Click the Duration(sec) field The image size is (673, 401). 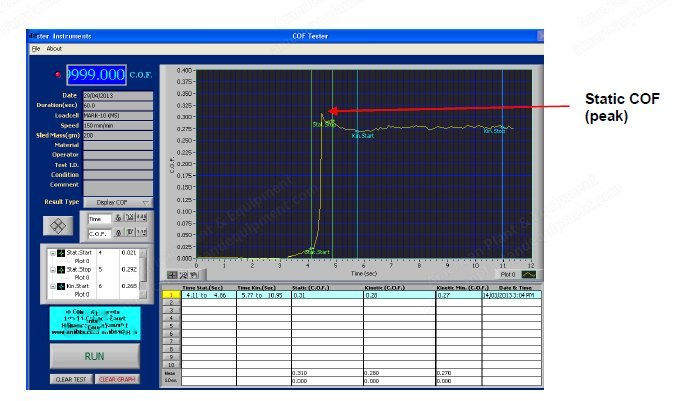(x=118, y=106)
